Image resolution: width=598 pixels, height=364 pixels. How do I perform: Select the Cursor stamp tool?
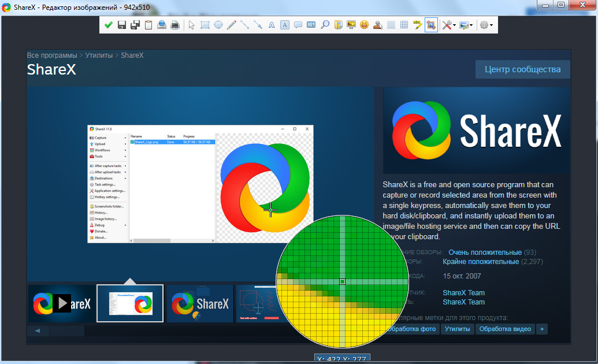[377, 25]
